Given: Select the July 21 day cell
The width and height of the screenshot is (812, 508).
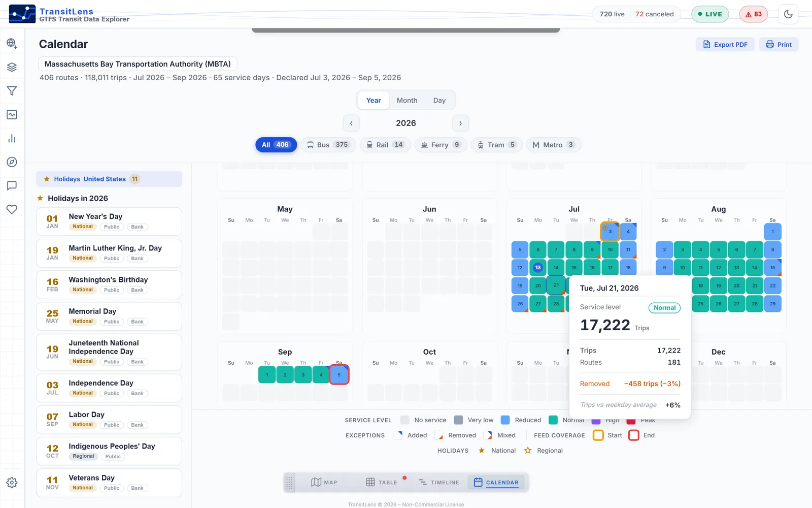Looking at the screenshot, I should pyautogui.click(x=556, y=285).
